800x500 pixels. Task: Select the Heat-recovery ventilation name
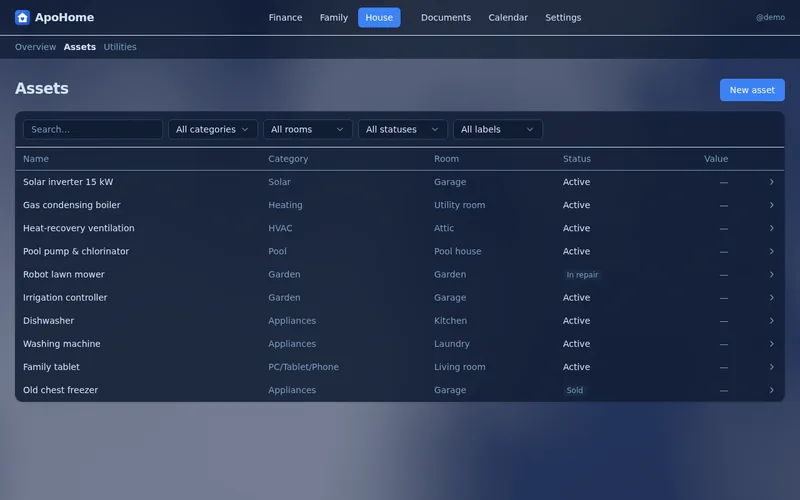tap(79, 228)
